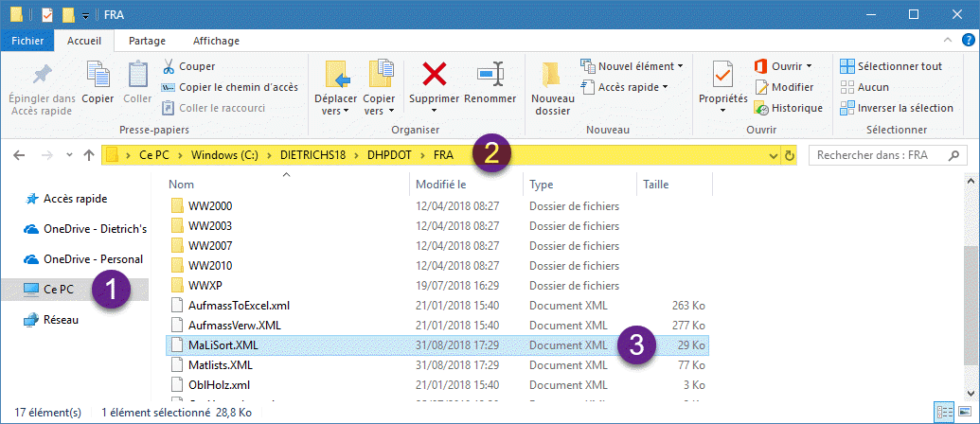Open the Affichage ribbon tab

coord(216,41)
